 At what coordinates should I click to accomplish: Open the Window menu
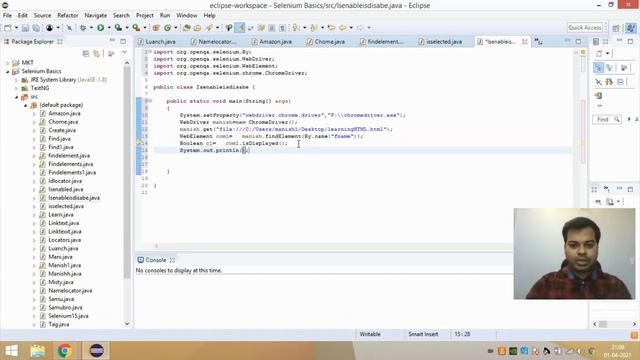point(187,15)
